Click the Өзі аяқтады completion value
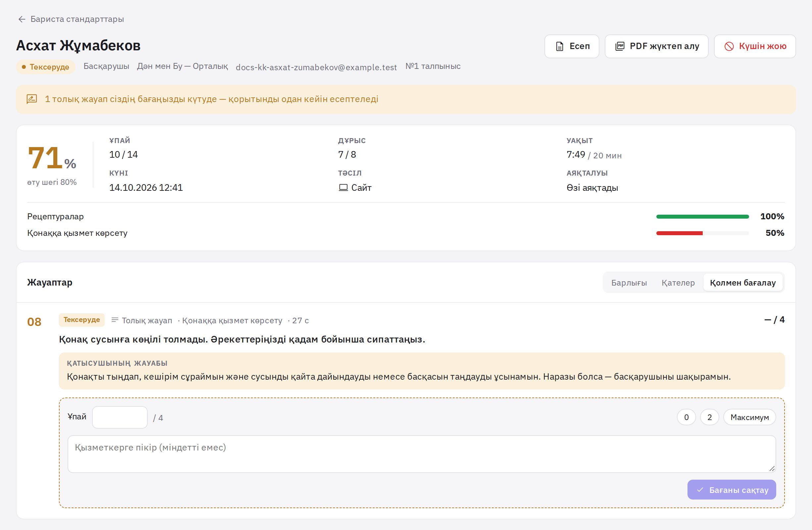 tap(592, 188)
